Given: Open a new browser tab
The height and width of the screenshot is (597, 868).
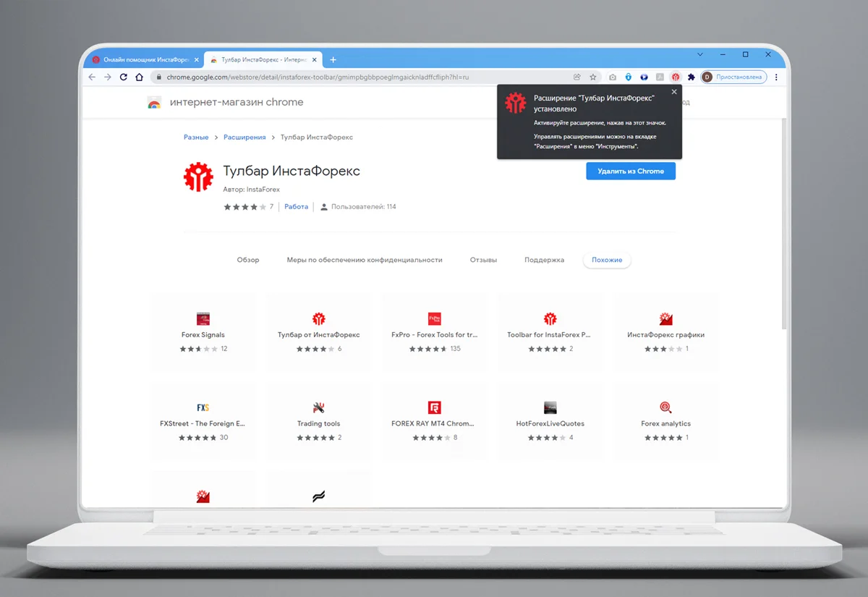Looking at the screenshot, I should tap(333, 59).
